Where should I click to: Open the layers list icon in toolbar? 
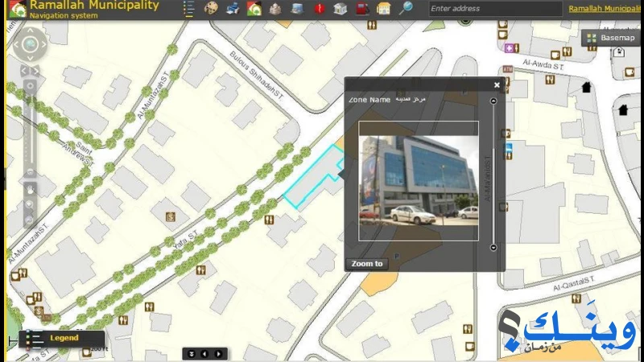point(188,9)
